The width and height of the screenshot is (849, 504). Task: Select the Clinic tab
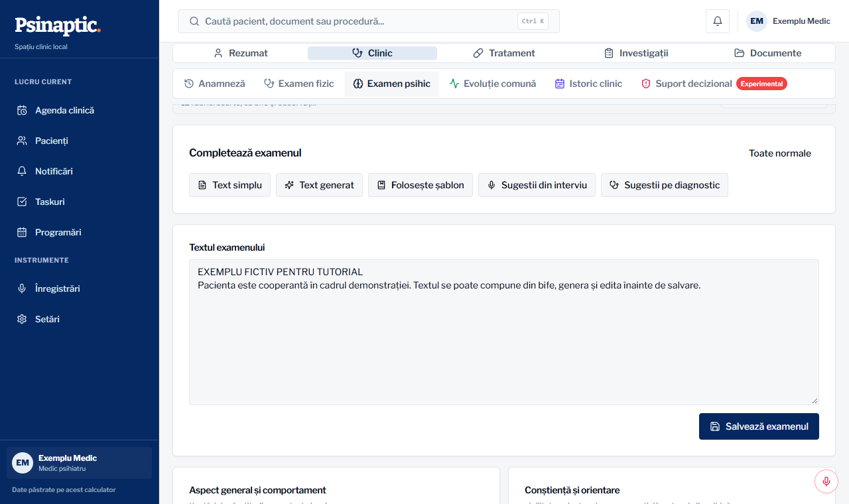[372, 53]
